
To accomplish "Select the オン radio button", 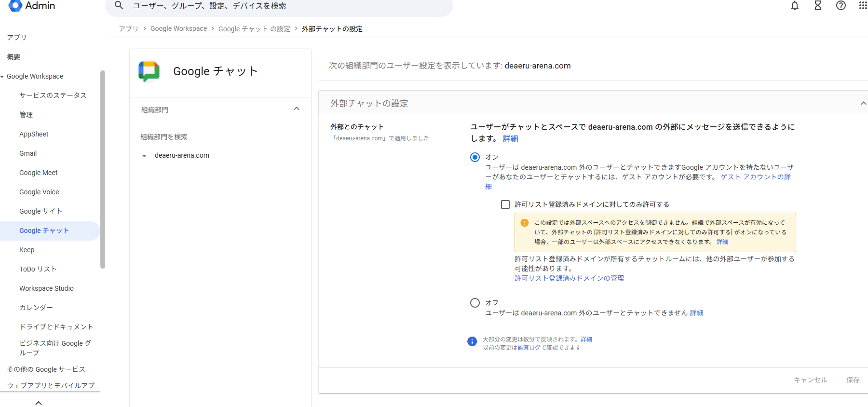I will pos(475,157).
